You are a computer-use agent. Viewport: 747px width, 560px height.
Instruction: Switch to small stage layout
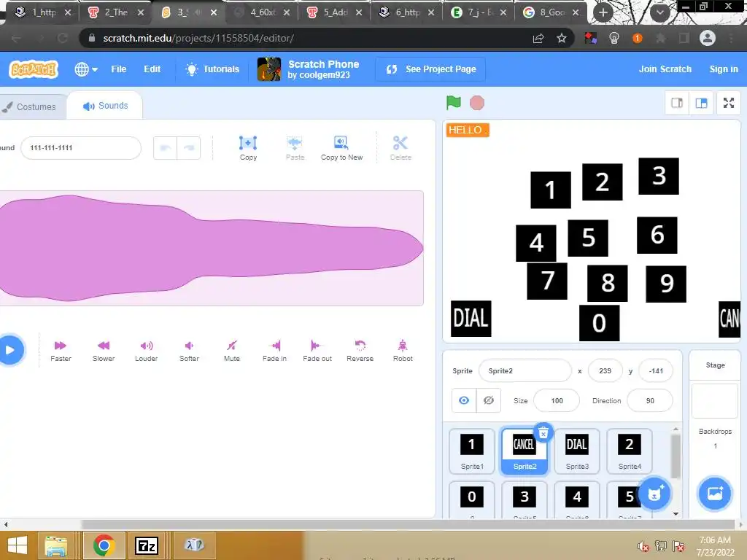pos(677,103)
